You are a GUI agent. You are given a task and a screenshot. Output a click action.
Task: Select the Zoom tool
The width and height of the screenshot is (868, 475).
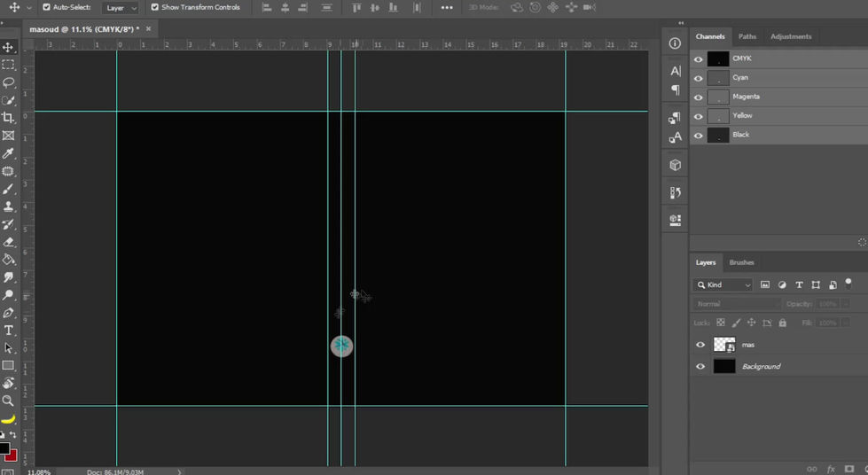8,401
